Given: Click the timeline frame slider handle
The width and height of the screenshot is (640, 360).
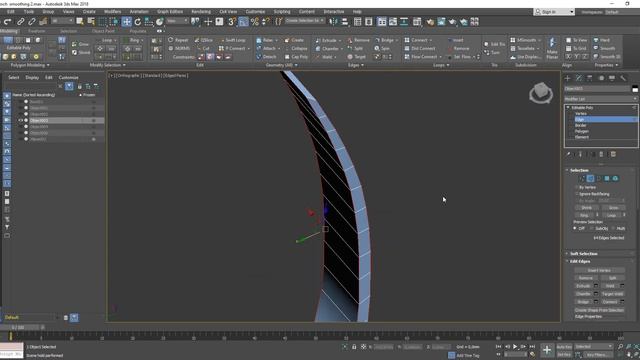Looking at the screenshot, I should [20, 327].
